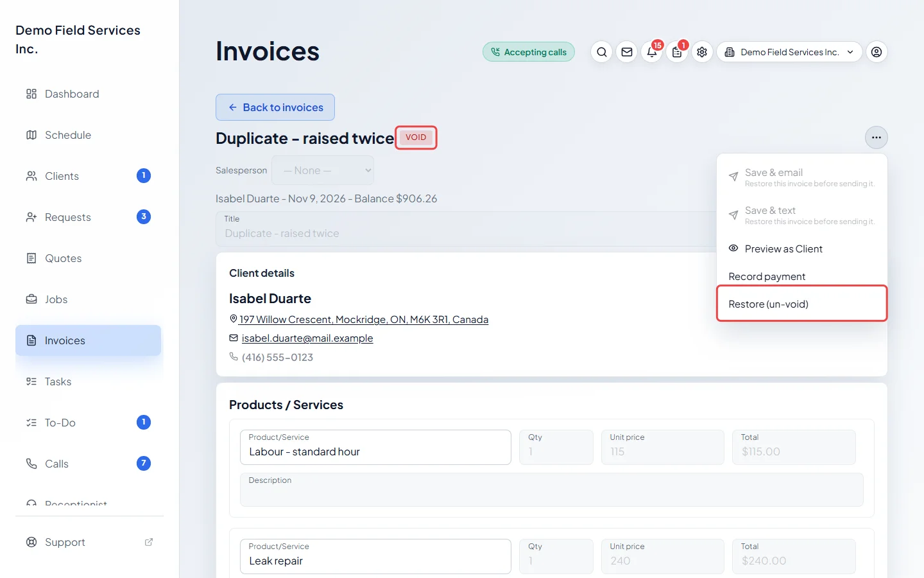Choose Record payment from the menu

[x=802, y=276]
